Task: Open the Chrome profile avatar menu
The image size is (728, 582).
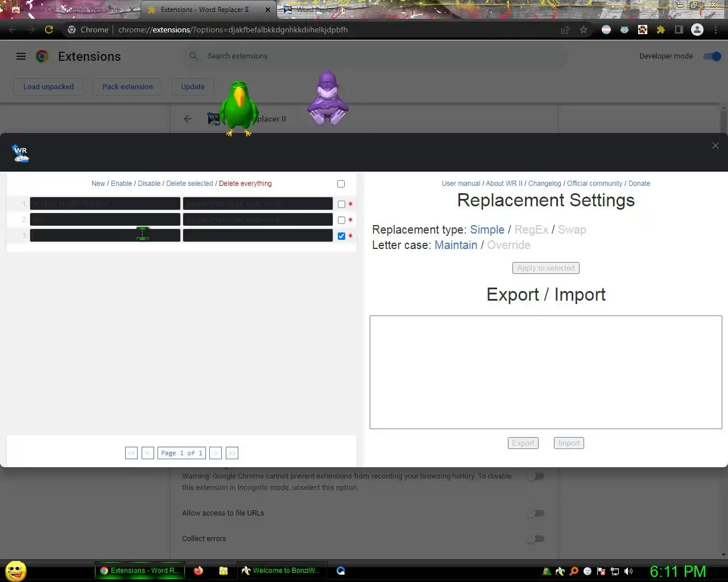Action: [697, 30]
